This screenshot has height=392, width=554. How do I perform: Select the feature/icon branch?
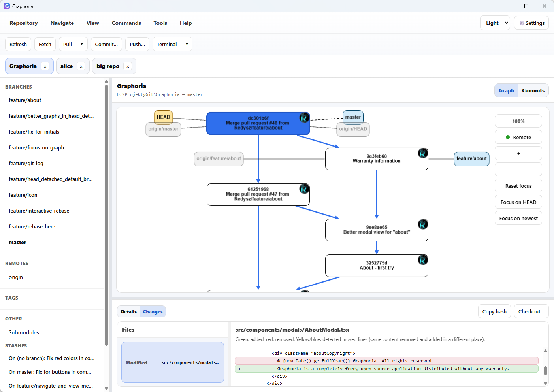click(23, 195)
